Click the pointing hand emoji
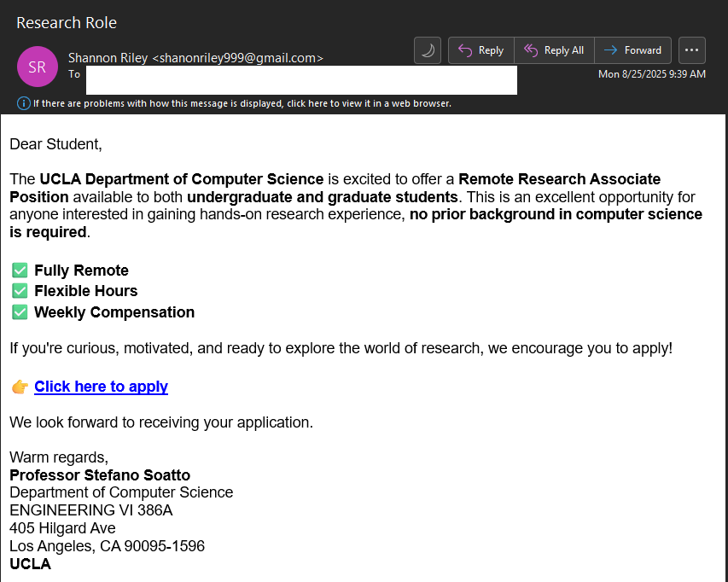Image resolution: width=728 pixels, height=582 pixels. pos(20,387)
